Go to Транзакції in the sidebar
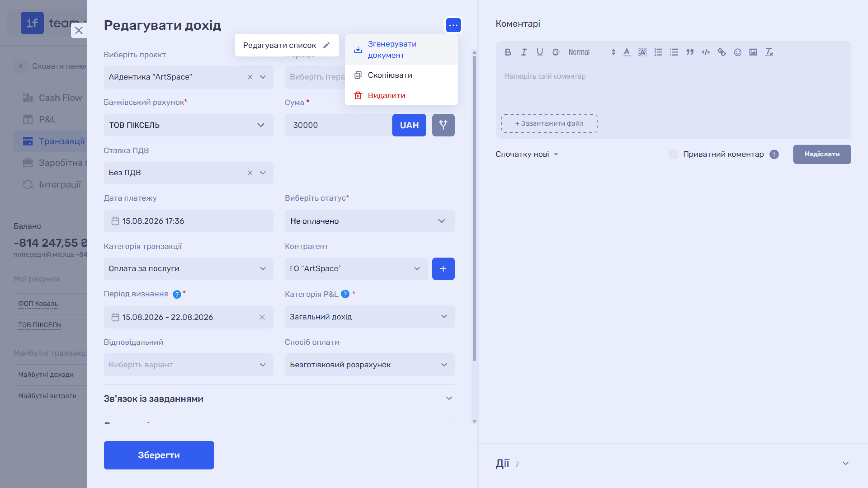 coord(51,141)
